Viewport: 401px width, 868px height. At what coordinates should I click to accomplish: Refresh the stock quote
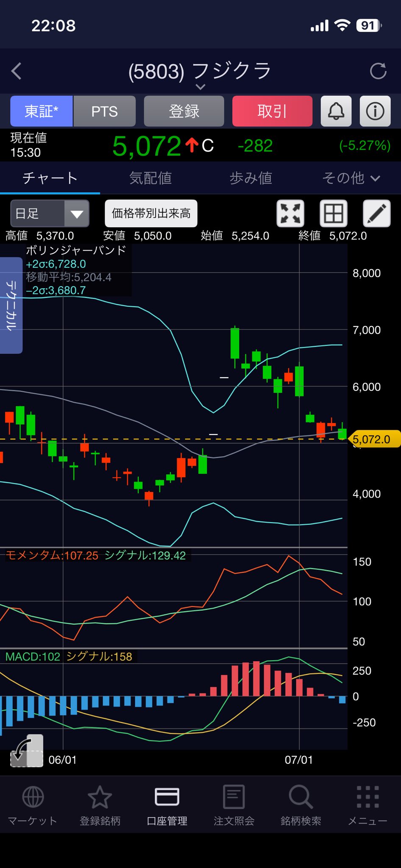[x=378, y=71]
